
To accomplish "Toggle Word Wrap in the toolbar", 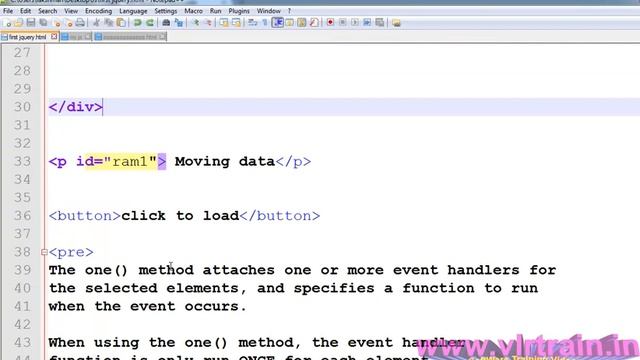I will coord(253,23).
